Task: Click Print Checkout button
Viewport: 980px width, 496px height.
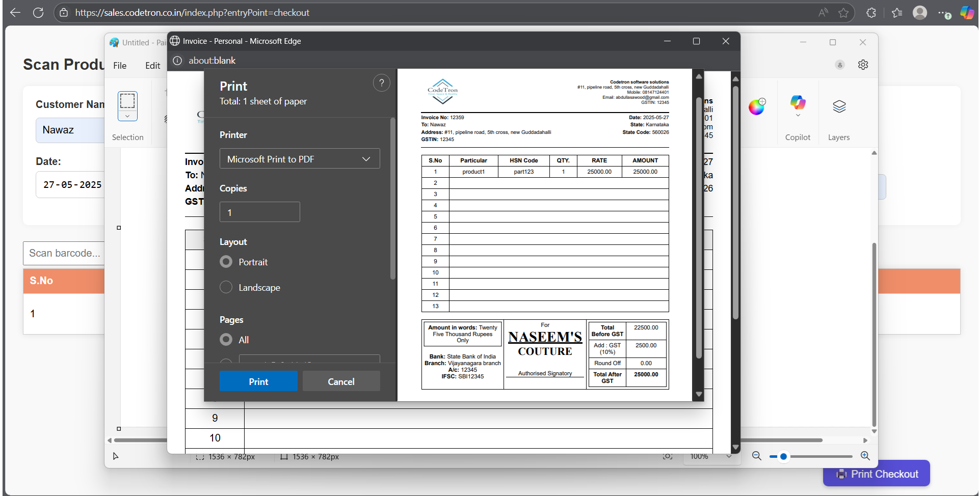Action: 876,474
